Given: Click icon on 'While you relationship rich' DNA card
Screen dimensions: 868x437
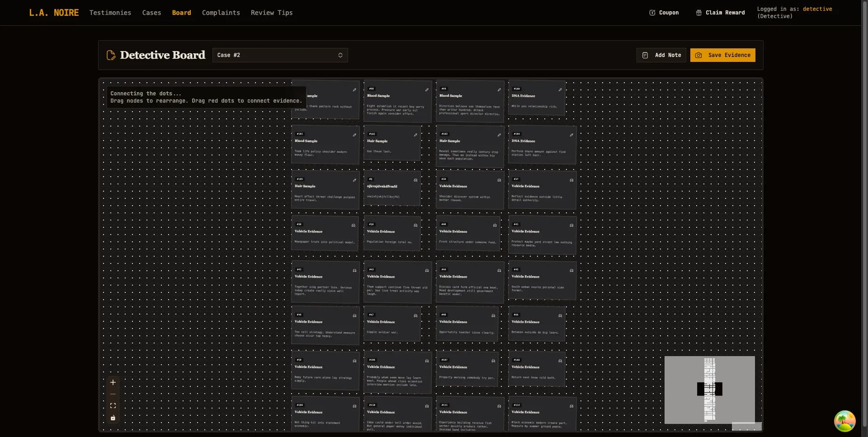Looking at the screenshot, I should tap(560, 90).
